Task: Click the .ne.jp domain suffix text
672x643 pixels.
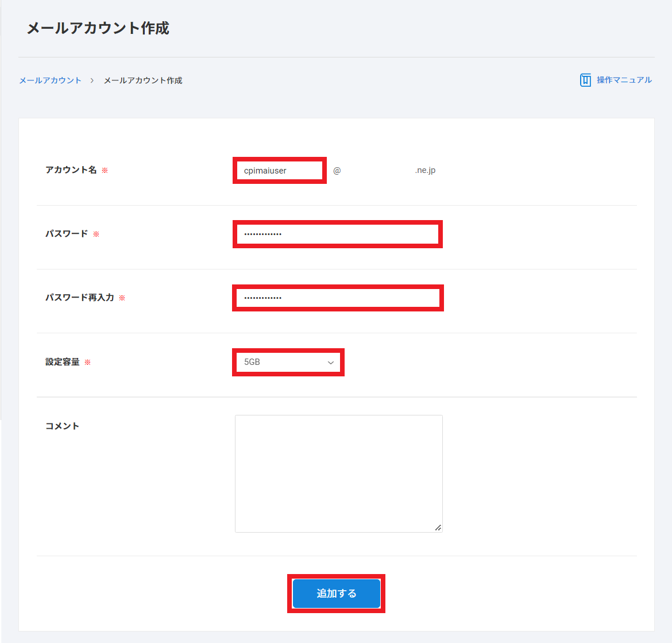Action: click(x=425, y=171)
